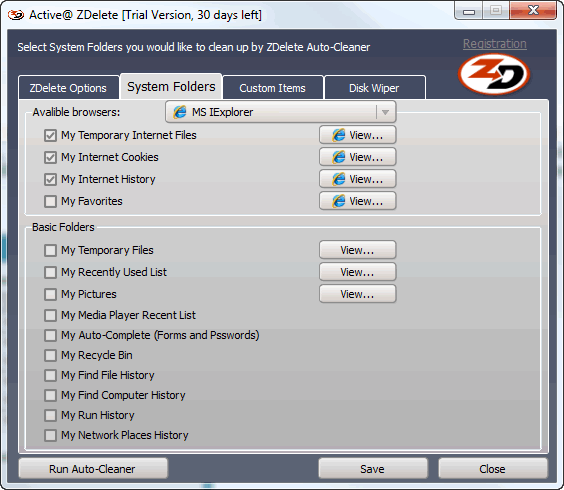564x490 pixels.
Task: Switch to ZDelete Options tab
Action: point(68,88)
